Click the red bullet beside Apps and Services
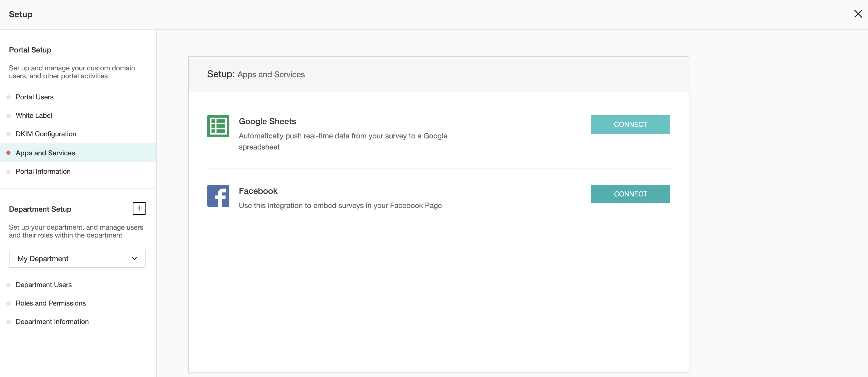The image size is (868, 377). [x=8, y=153]
